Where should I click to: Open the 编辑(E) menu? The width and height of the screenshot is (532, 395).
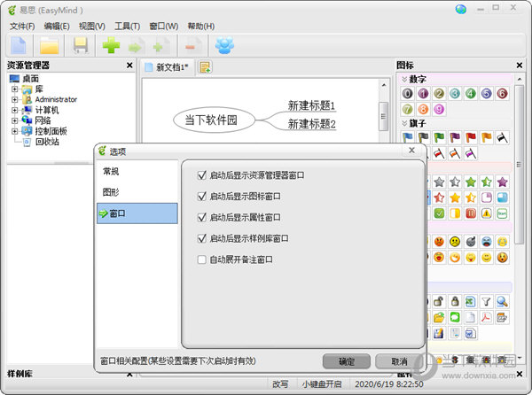tap(57, 26)
